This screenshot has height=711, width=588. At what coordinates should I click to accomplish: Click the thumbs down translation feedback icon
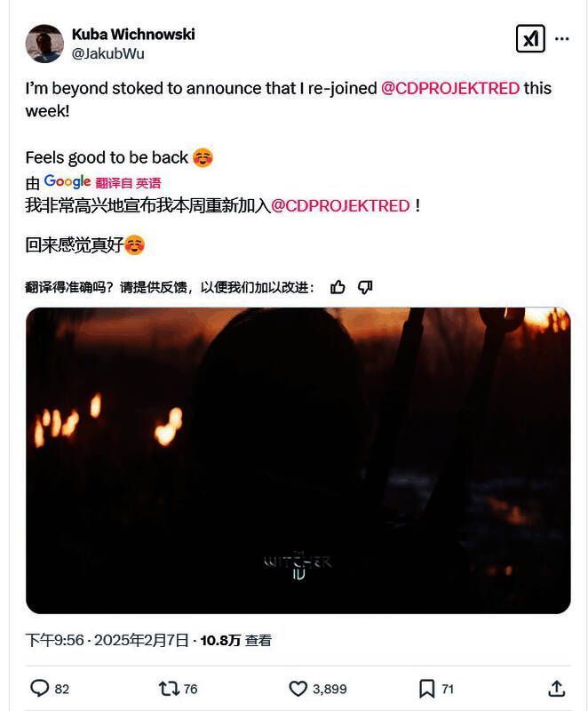pyautogui.click(x=365, y=287)
